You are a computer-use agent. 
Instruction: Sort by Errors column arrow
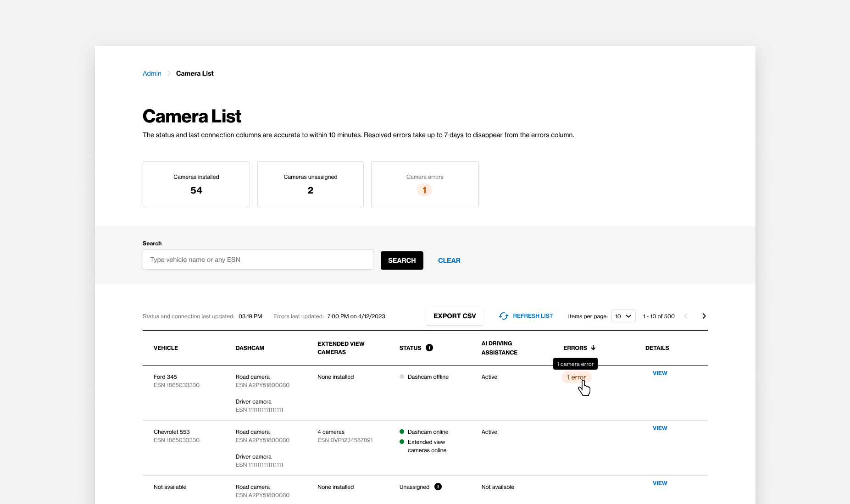(x=593, y=348)
